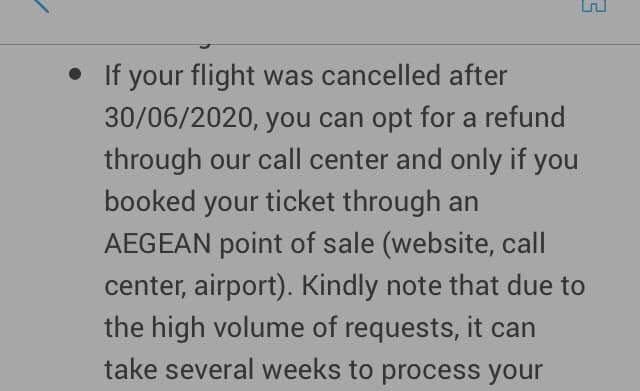
Task: Select the 'booked your ticket through an' line
Action: click(x=291, y=202)
